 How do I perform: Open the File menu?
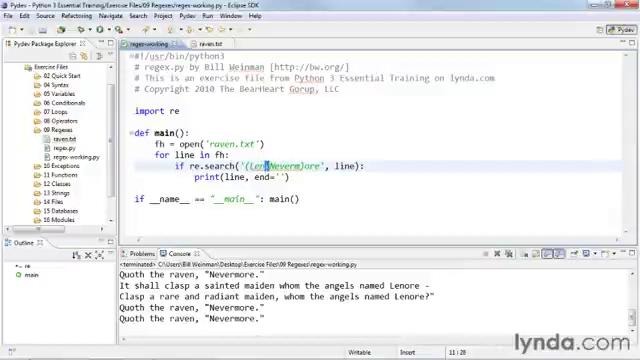[8, 16]
